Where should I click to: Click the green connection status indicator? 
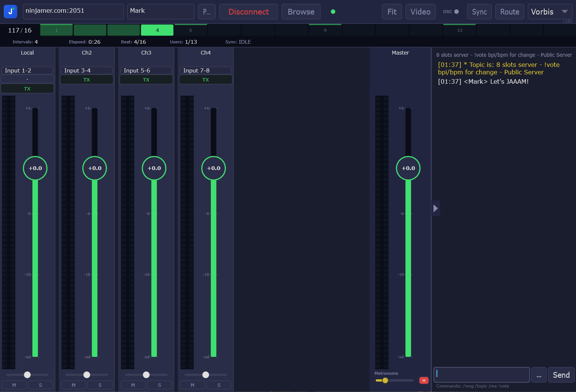333,12
